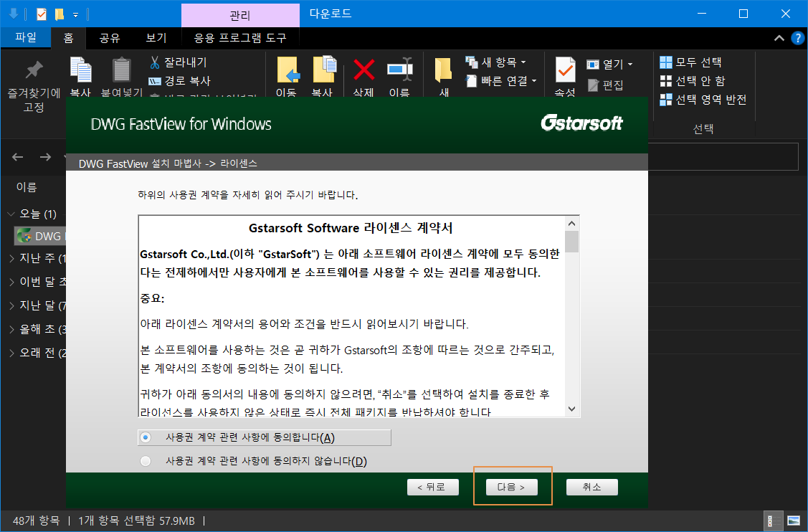Click the Pin to Quick access icon
This screenshot has width=808, height=532.
(34, 70)
